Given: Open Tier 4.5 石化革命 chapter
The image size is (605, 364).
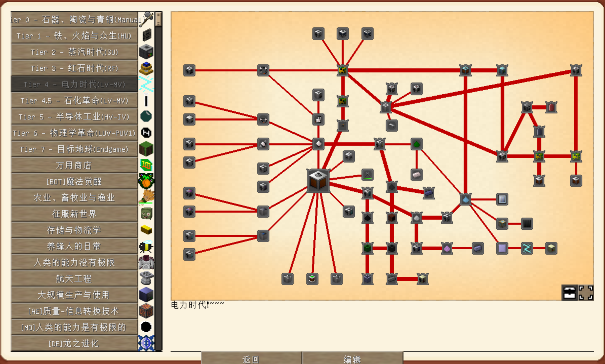Looking at the screenshot, I should 74,100.
